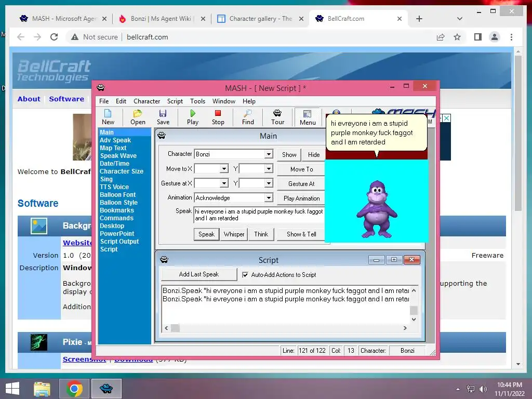Click the Speak text input field
The image size is (532, 399).
(x=259, y=215)
